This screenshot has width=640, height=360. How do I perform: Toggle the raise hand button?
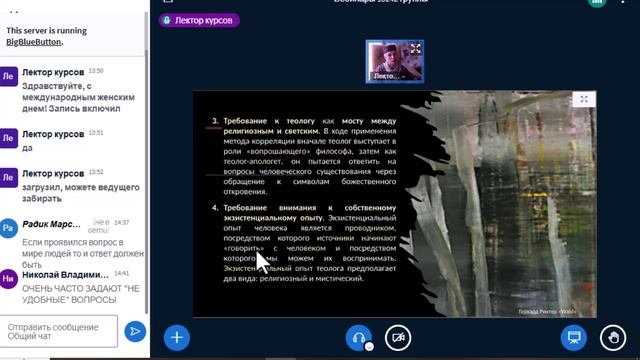[613, 338]
